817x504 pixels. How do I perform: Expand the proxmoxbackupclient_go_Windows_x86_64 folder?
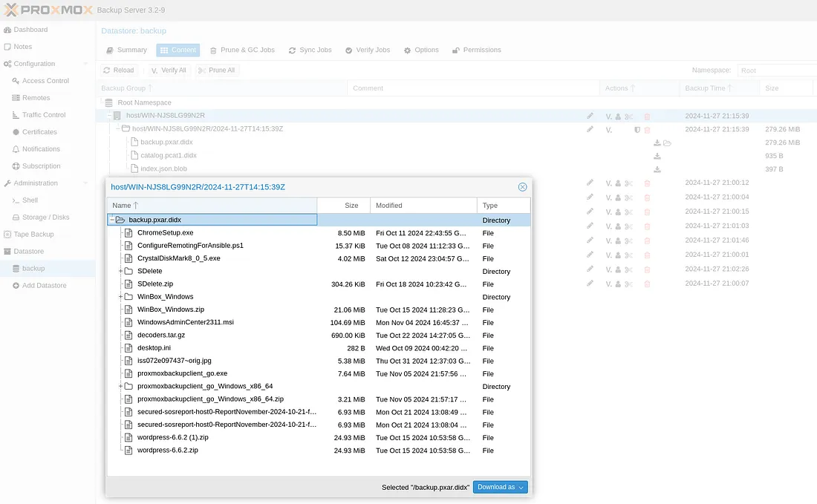click(120, 386)
